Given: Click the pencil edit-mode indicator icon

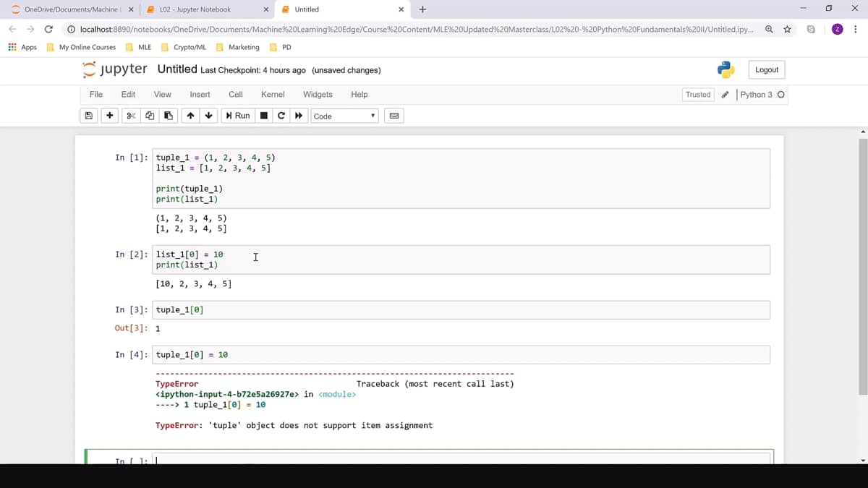Looking at the screenshot, I should (726, 95).
